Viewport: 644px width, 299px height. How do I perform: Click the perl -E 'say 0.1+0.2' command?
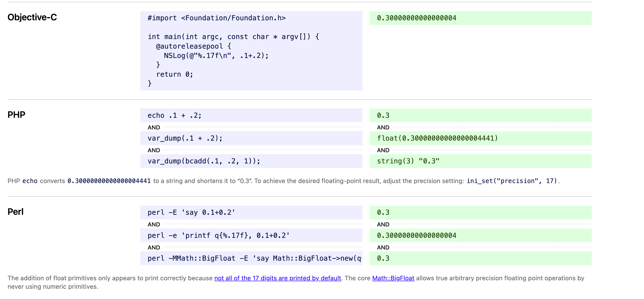click(191, 212)
